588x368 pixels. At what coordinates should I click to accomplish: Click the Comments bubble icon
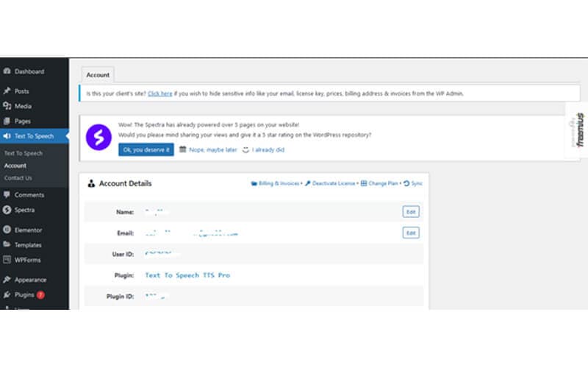tap(7, 195)
